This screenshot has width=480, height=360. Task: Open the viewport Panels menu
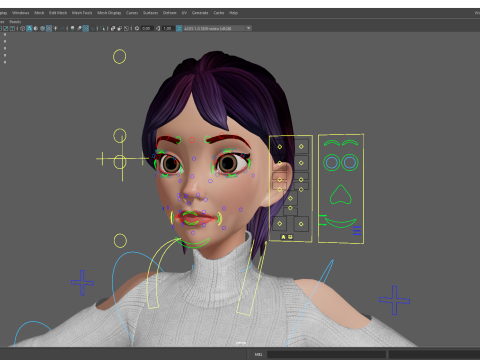click(x=15, y=22)
